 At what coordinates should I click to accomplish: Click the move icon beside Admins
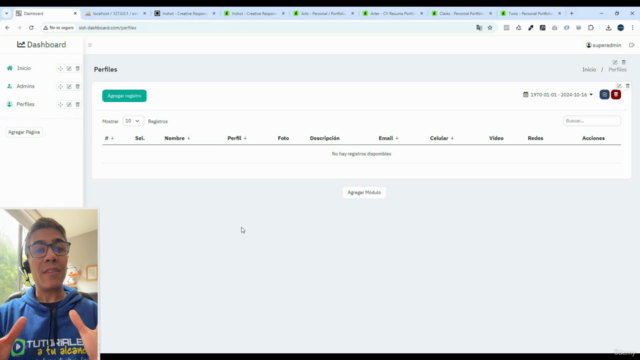[x=60, y=87]
